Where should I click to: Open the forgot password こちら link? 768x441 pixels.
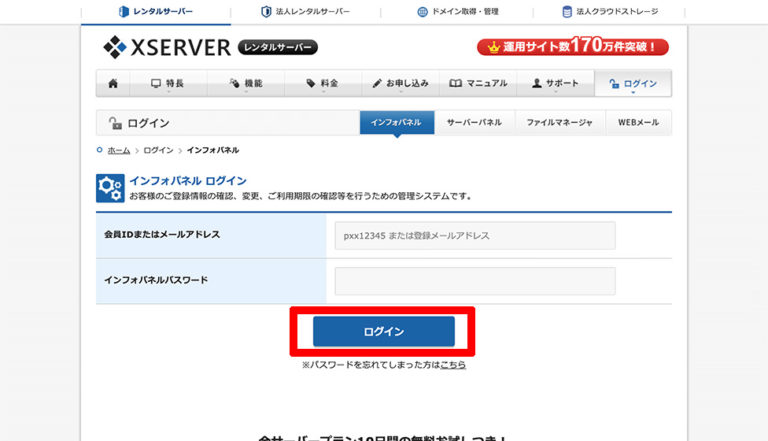point(453,365)
